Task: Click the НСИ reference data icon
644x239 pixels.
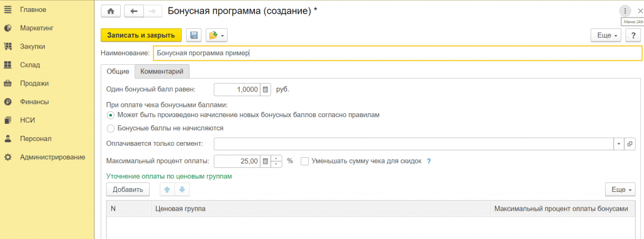Action: (x=8, y=120)
